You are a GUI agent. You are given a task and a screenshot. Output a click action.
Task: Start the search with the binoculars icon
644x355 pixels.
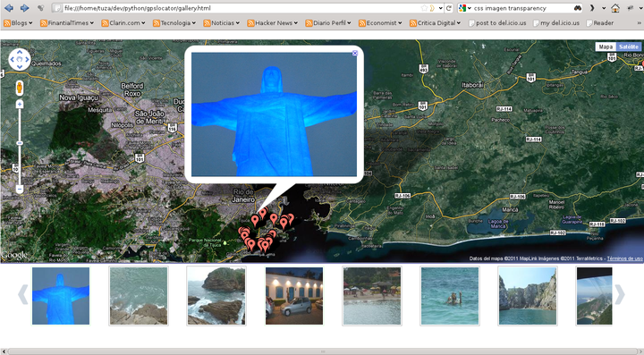578,8
